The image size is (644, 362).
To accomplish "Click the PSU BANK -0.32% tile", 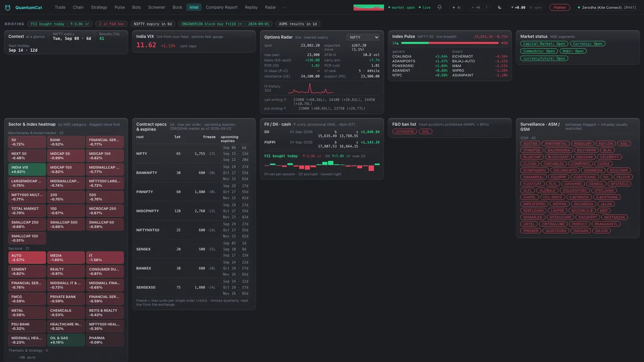I will click(27, 326).
